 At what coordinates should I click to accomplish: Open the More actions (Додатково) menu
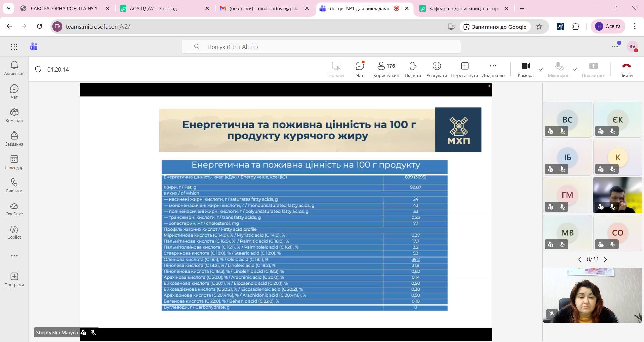click(x=493, y=69)
